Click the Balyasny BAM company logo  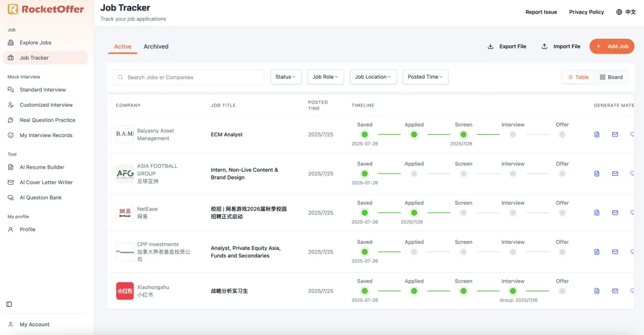tap(125, 134)
